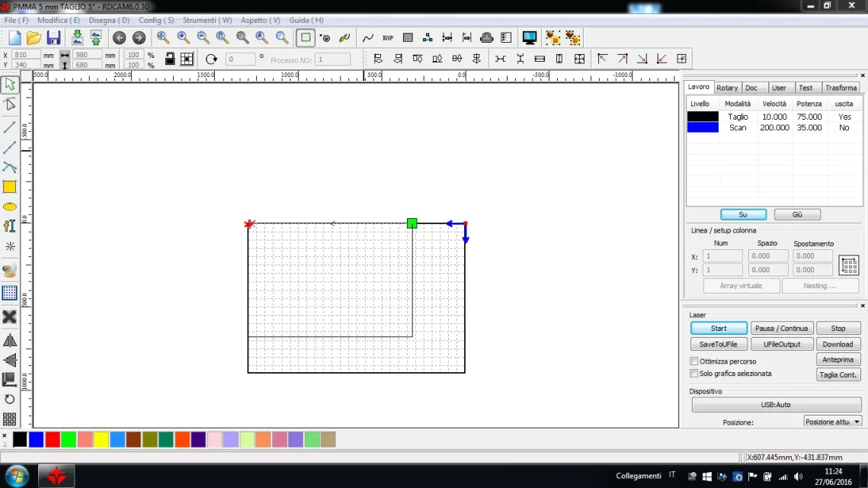
Task: Switch to the Rotary tab
Action: pos(726,88)
